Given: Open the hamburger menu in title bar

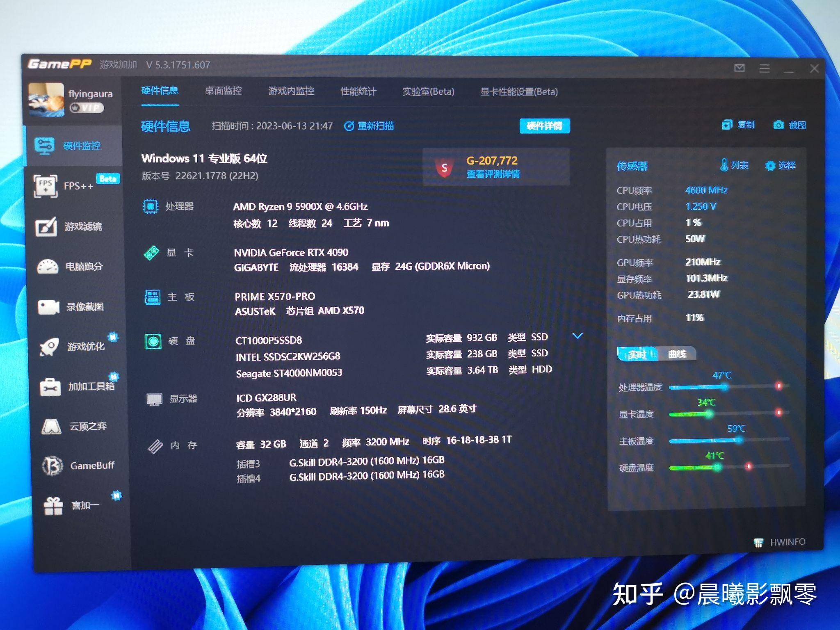Looking at the screenshot, I should 764,68.
